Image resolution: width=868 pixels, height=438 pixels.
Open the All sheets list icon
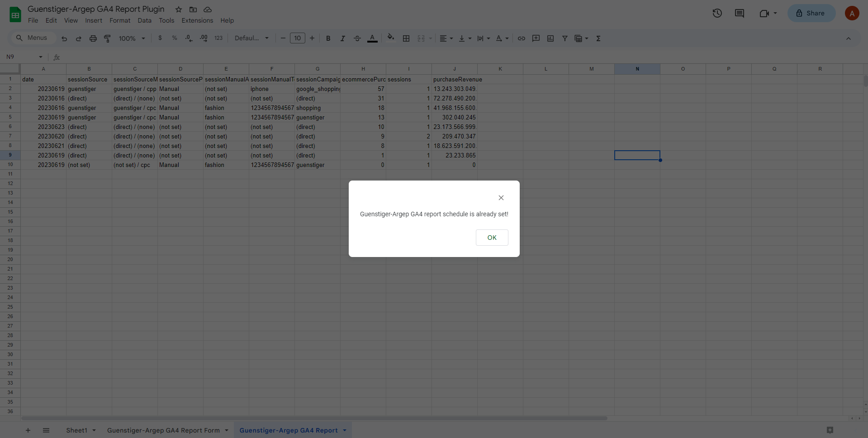coord(46,430)
